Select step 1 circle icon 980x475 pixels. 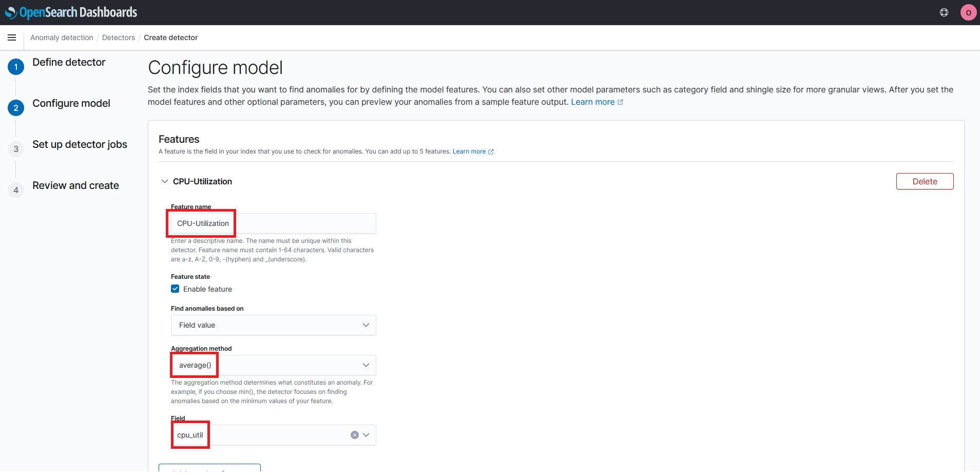click(x=16, y=67)
